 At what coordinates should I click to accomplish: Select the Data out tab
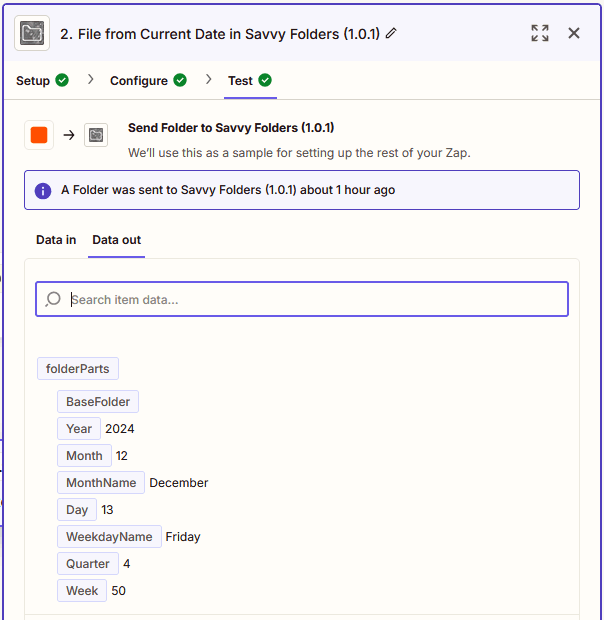(117, 240)
